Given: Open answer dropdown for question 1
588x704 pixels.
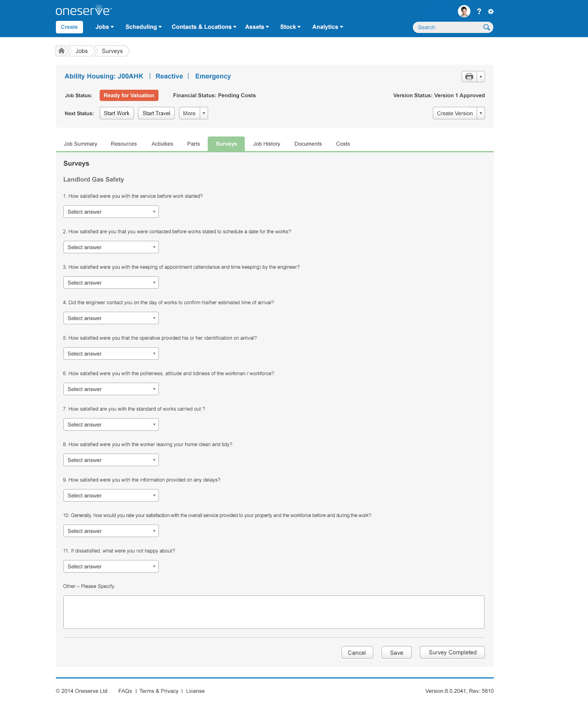Looking at the screenshot, I should tap(111, 212).
